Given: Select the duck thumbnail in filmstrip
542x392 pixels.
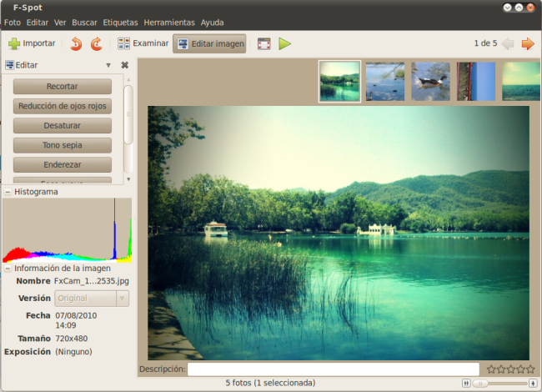Looking at the screenshot, I should 431,82.
